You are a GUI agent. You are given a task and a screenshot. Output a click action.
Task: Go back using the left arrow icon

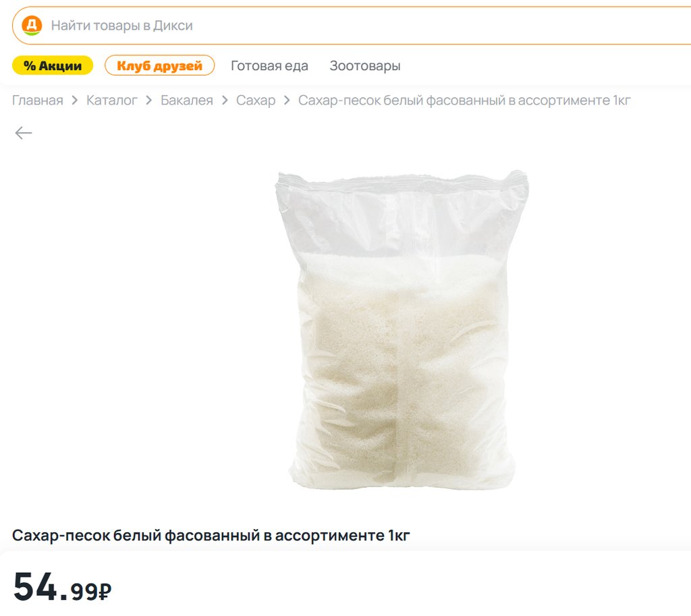(24, 133)
